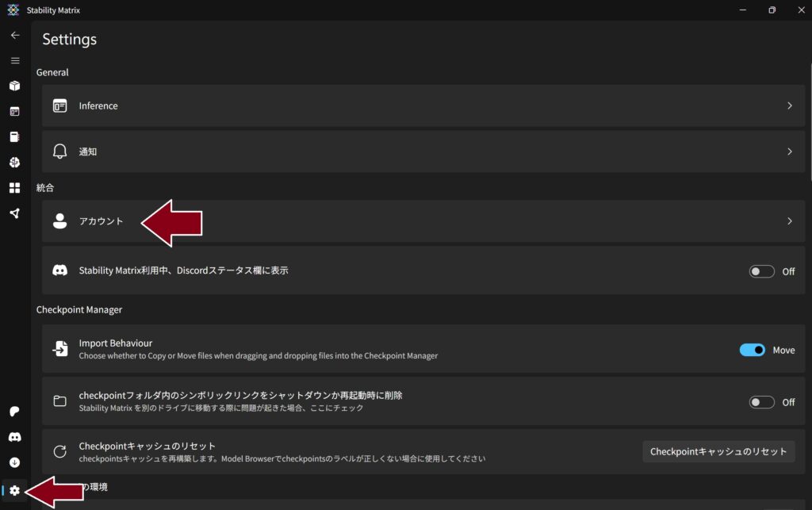Click the 'Choose whether to Copy or Move' description

259,355
